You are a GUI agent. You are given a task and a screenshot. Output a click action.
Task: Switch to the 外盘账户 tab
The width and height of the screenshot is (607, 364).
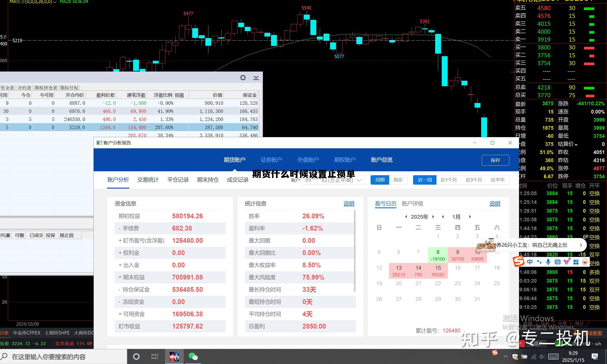coord(308,160)
